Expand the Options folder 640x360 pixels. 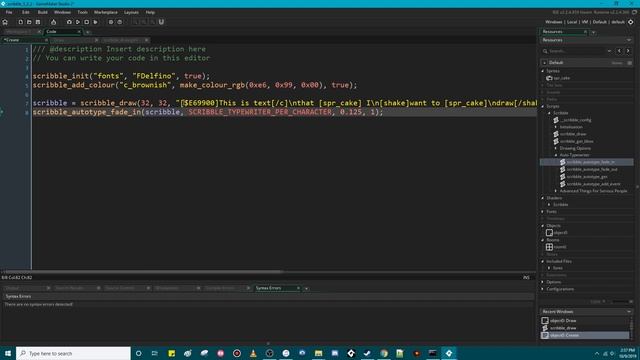(x=543, y=282)
